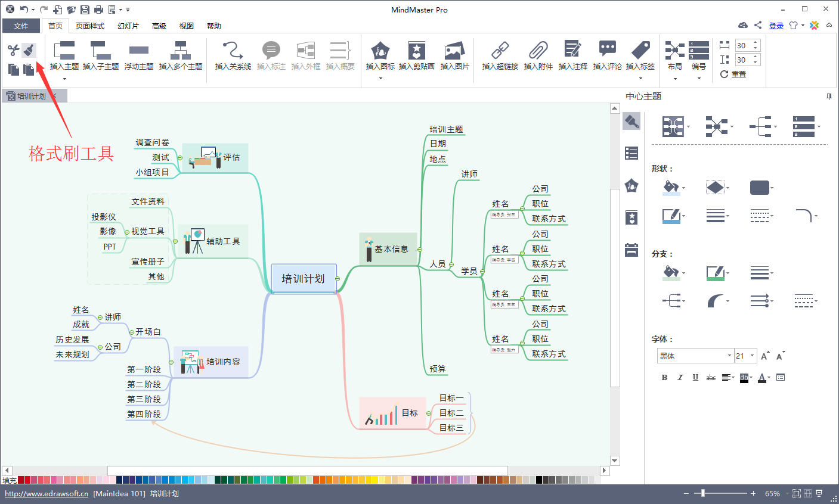Click the Print icon in quick access
Image resolution: width=839 pixels, height=504 pixels.
98,10
